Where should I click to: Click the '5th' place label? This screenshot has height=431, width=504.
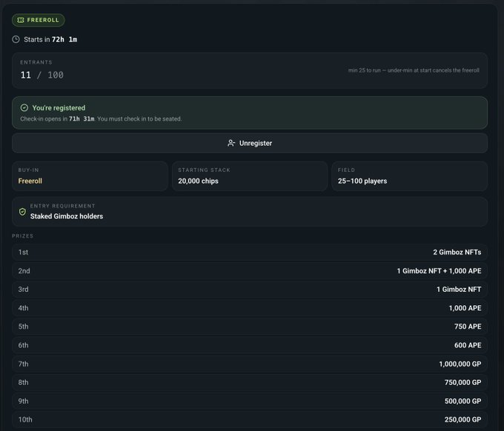click(x=23, y=327)
